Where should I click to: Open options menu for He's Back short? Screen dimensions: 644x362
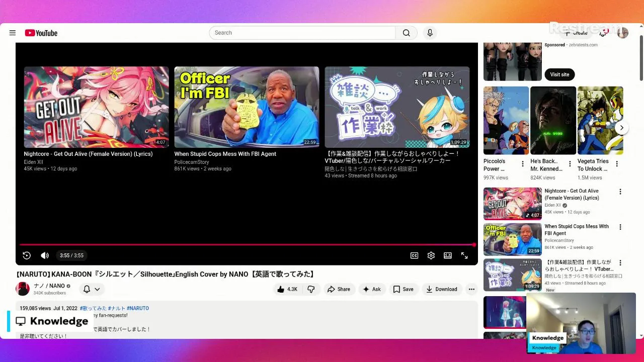coord(570,164)
